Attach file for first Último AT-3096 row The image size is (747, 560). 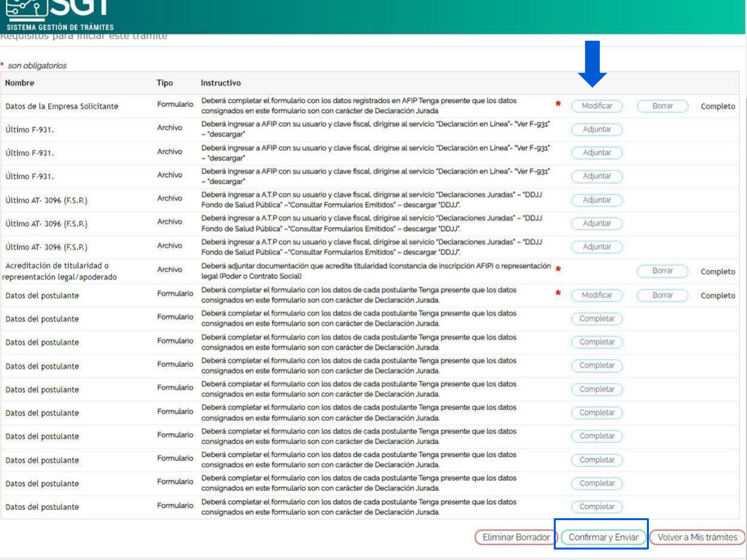[x=597, y=200]
